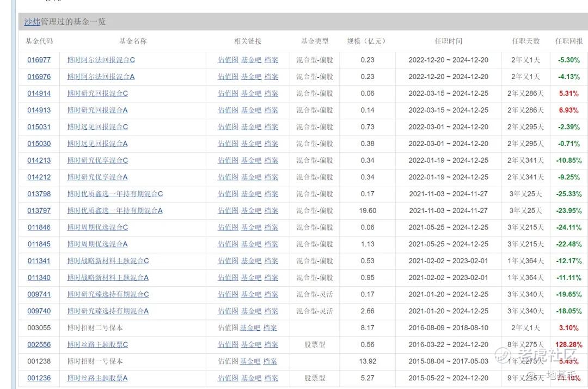Open 博时研究优享混合C fund page

[97, 161]
